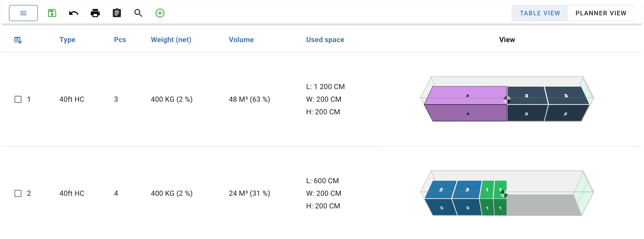Open container 2 3D load view

pyautogui.click(x=507, y=193)
